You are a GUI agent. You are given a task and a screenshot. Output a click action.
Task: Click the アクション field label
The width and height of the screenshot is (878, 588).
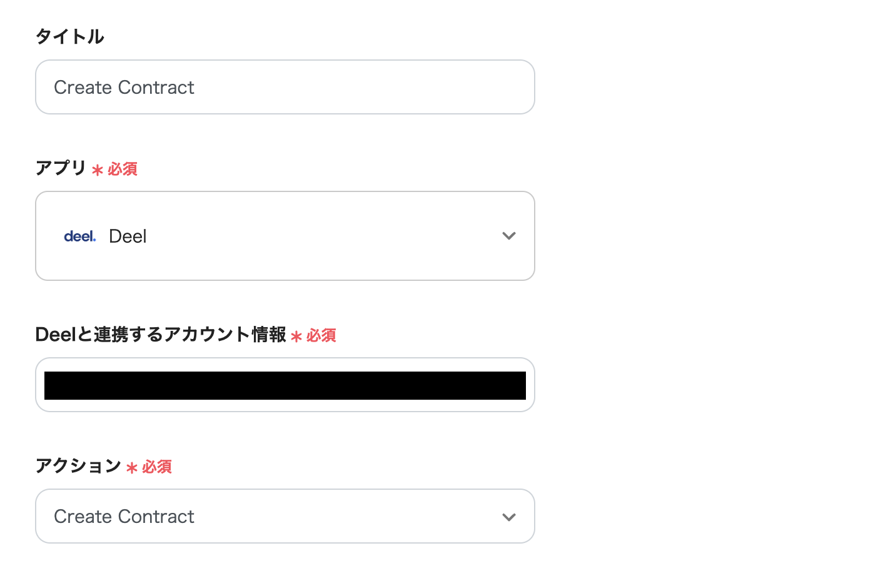click(78, 465)
